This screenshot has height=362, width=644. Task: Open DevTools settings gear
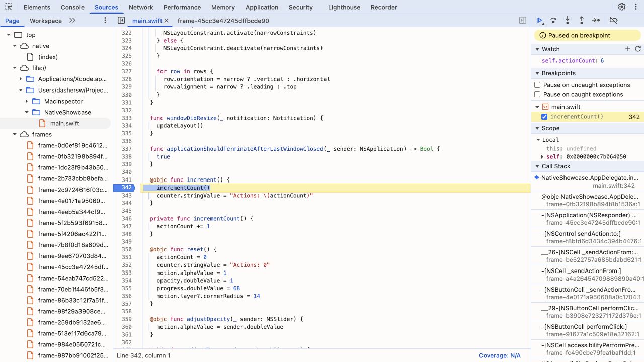click(622, 7)
